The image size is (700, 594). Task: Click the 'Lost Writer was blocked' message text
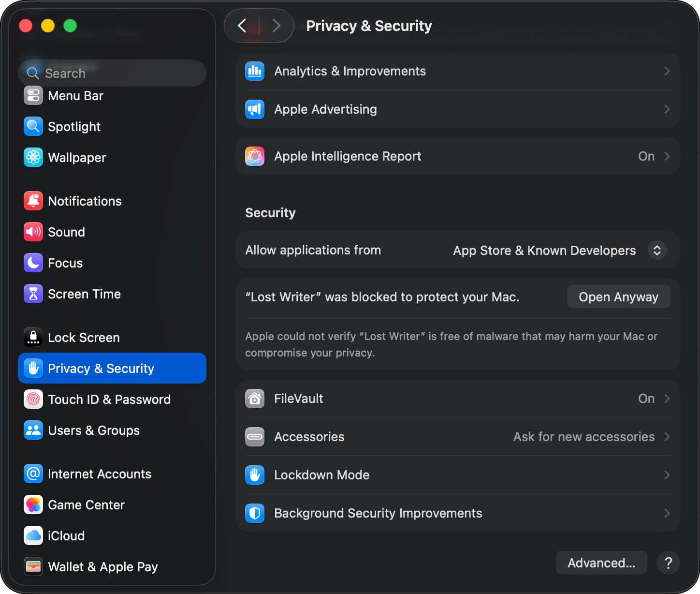pyautogui.click(x=382, y=297)
